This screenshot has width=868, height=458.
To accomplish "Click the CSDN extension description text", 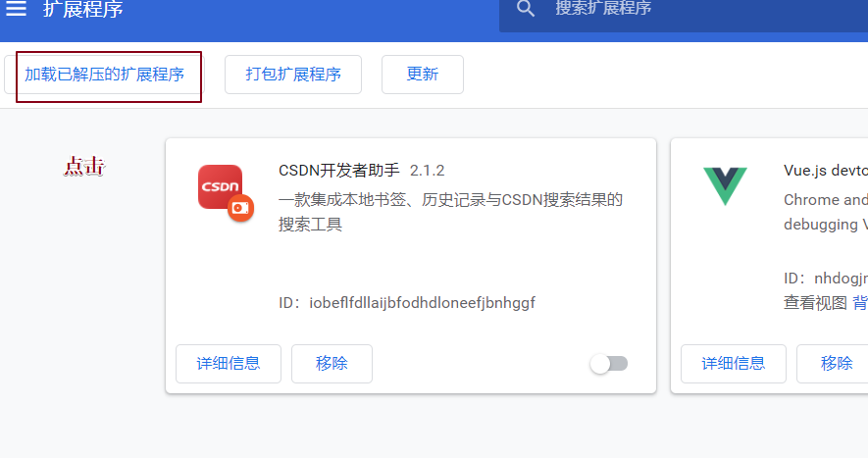I will pyautogui.click(x=450, y=212).
